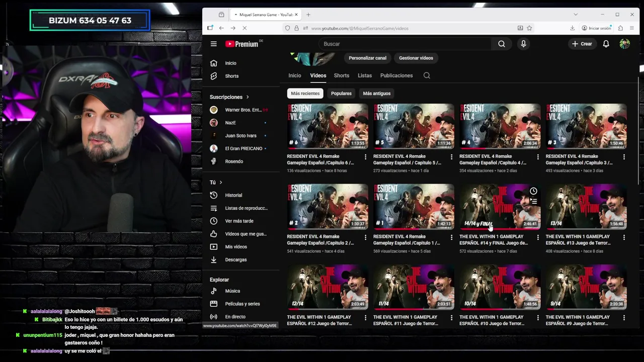Click the search magnifier button
The width and height of the screenshot is (644, 362).
(x=502, y=44)
